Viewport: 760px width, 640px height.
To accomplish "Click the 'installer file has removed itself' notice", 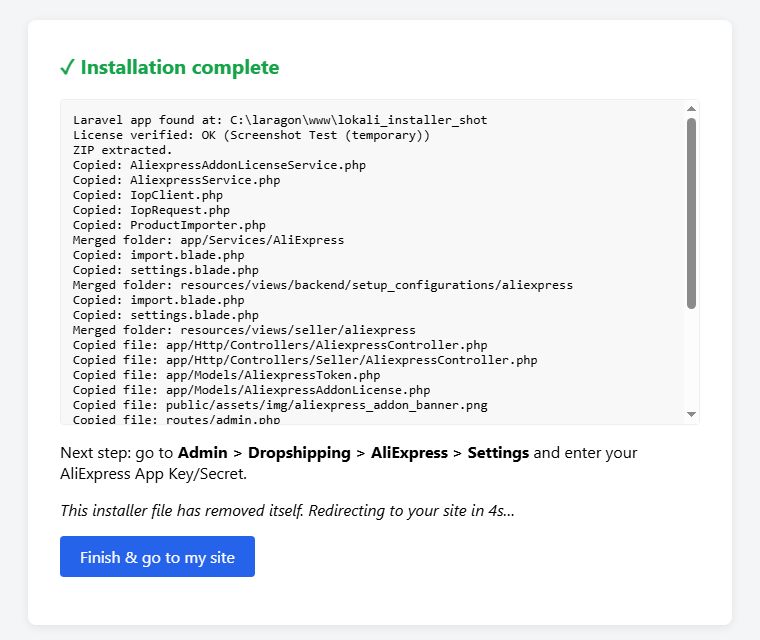I will (x=287, y=511).
